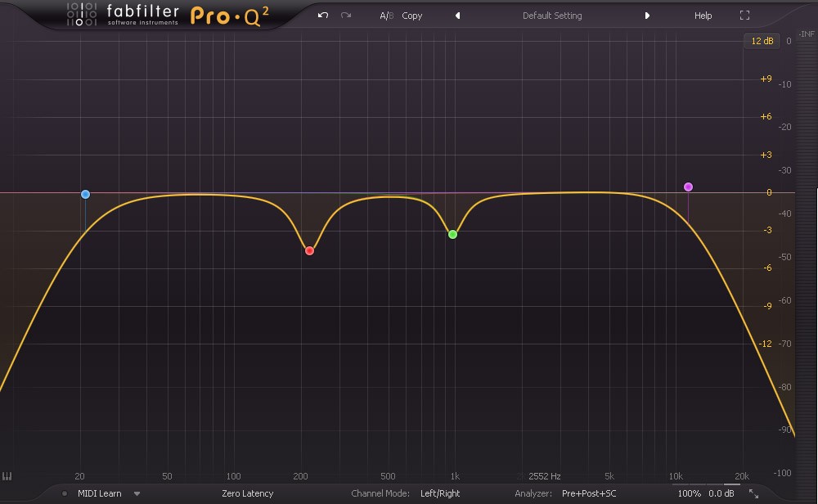The image size is (818, 504).
Task: Click the yellow "-12" gain scale label
Action: coord(766,344)
